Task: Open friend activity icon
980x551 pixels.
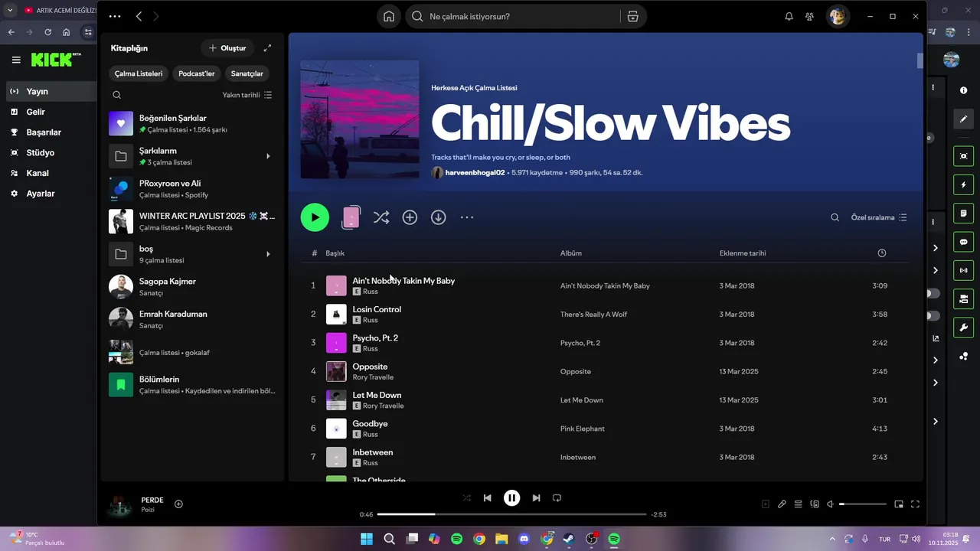Action: (x=809, y=16)
